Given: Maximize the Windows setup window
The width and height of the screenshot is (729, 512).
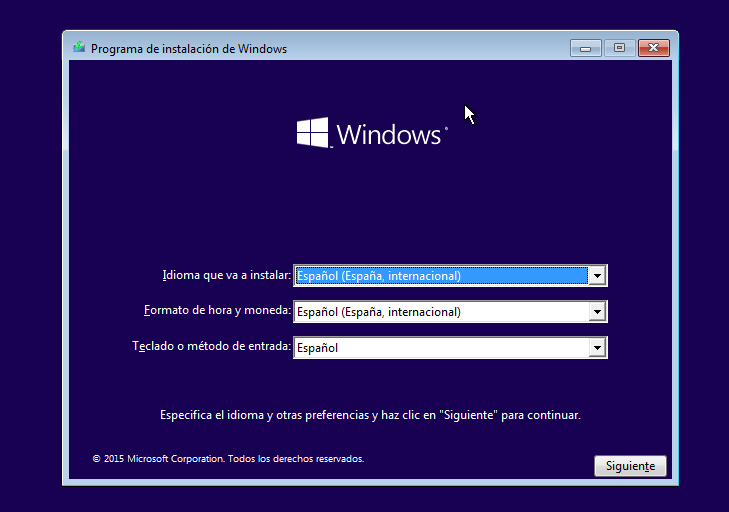Looking at the screenshot, I should tap(619, 48).
